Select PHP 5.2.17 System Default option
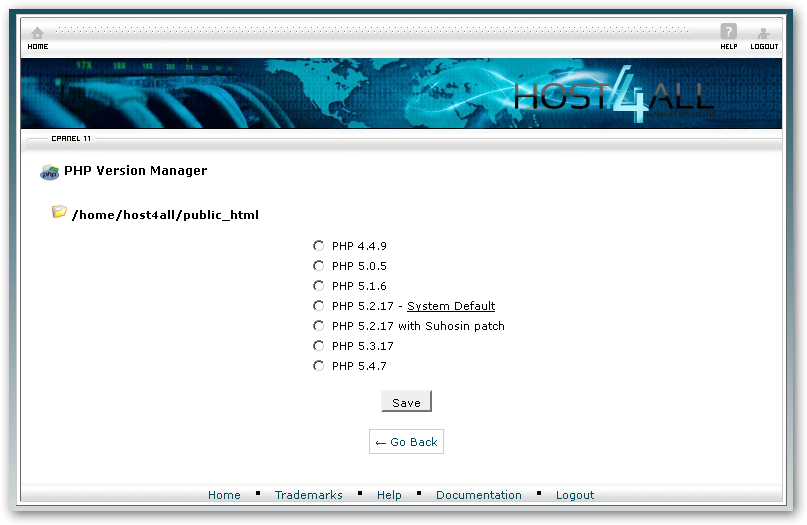Viewport: 807px width, 525px height. tap(319, 306)
